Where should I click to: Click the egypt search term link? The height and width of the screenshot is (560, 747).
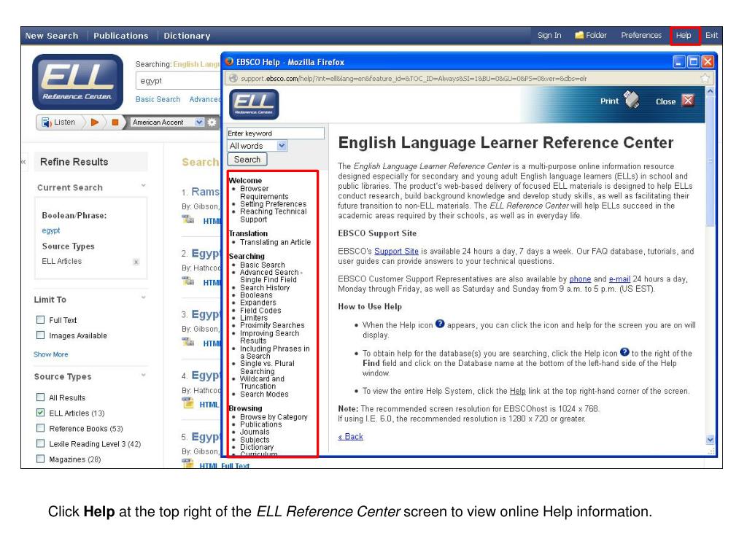(51, 230)
